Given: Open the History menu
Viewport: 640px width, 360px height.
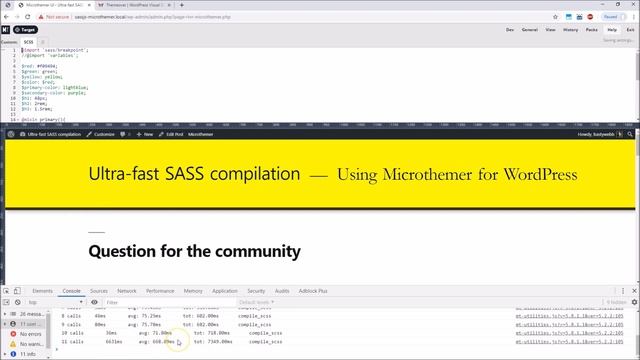Looking at the screenshot, I should [570, 30].
